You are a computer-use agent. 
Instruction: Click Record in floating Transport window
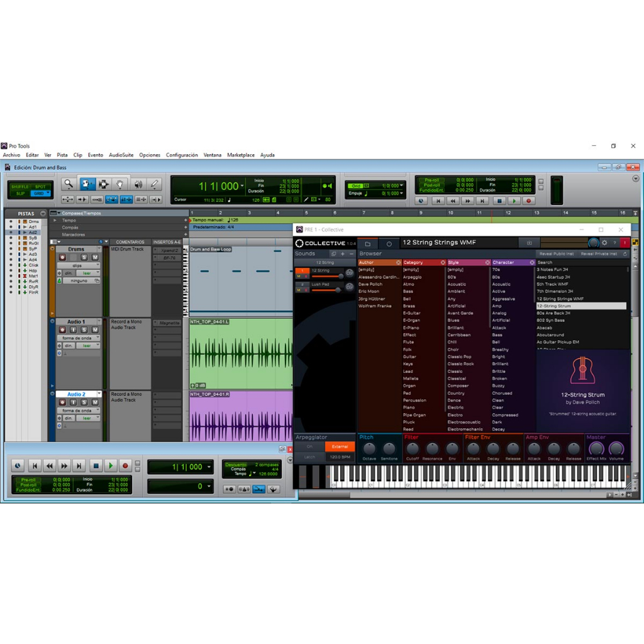point(125,466)
